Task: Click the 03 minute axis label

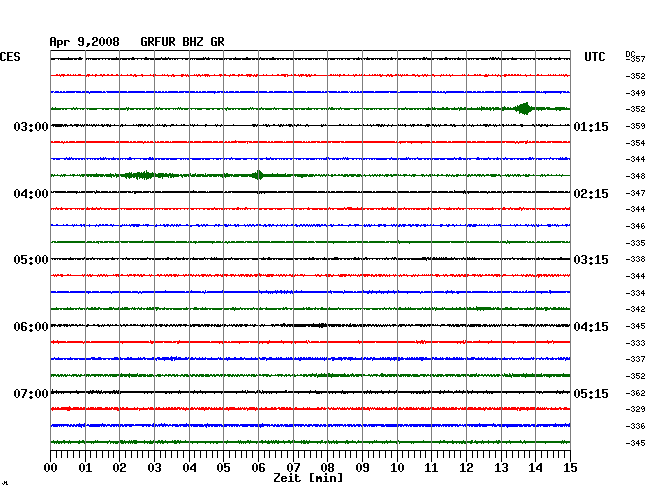Action: click(x=154, y=468)
